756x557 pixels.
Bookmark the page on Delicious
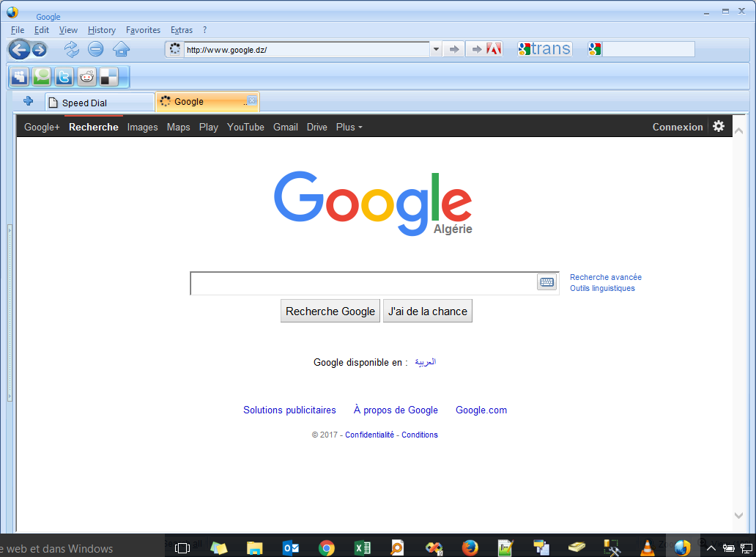[109, 76]
